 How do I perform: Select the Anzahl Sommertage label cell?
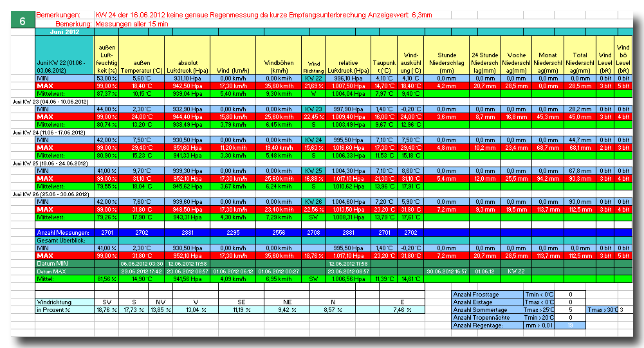pos(488,310)
